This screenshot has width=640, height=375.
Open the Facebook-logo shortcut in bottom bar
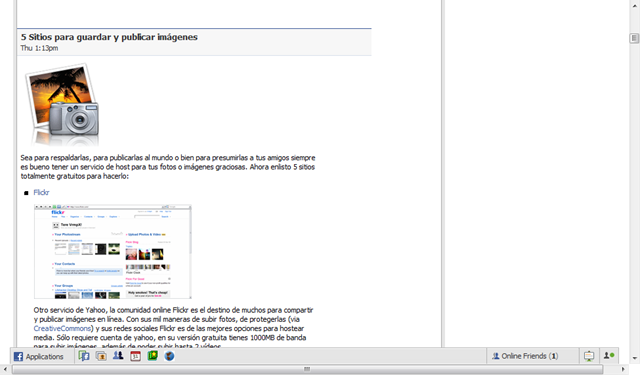(x=84, y=356)
